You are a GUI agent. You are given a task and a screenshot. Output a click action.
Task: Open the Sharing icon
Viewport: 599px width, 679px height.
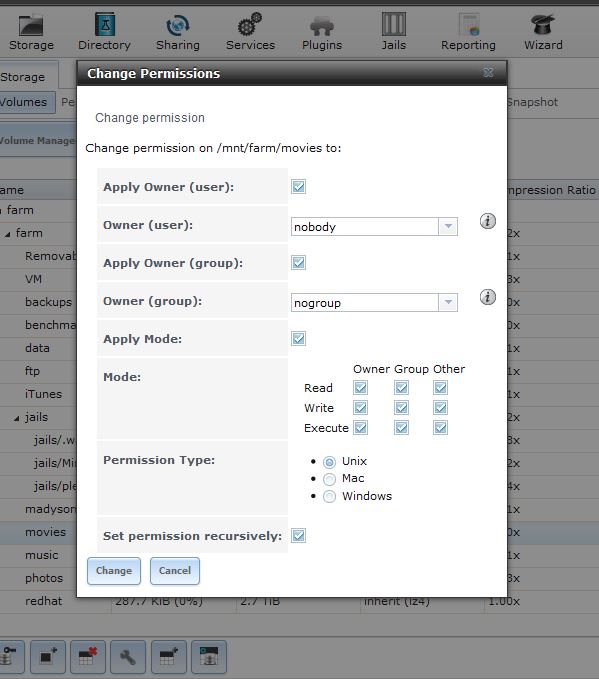pyautogui.click(x=178, y=25)
